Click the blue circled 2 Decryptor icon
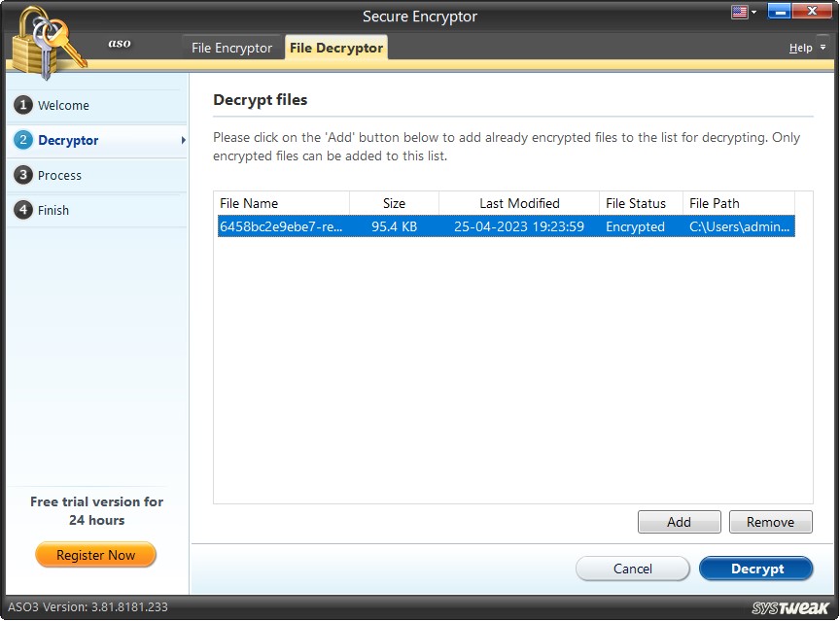840x621 pixels. click(x=23, y=140)
